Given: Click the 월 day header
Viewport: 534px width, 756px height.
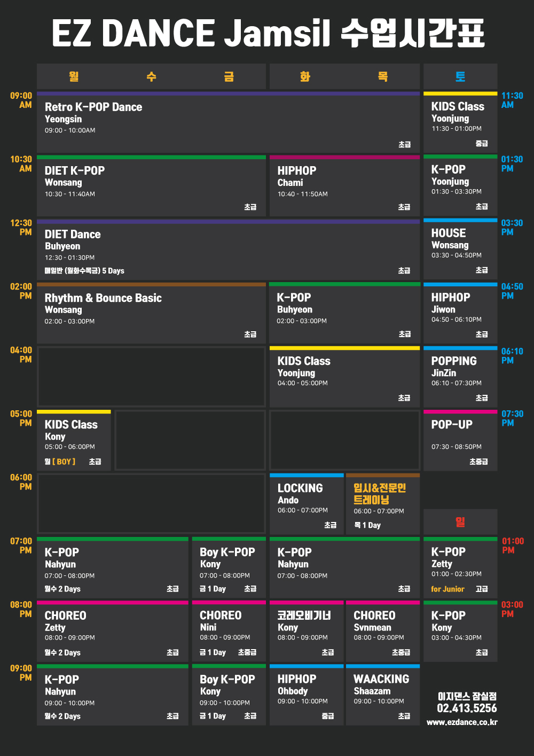Looking at the screenshot, I should tap(74, 76).
